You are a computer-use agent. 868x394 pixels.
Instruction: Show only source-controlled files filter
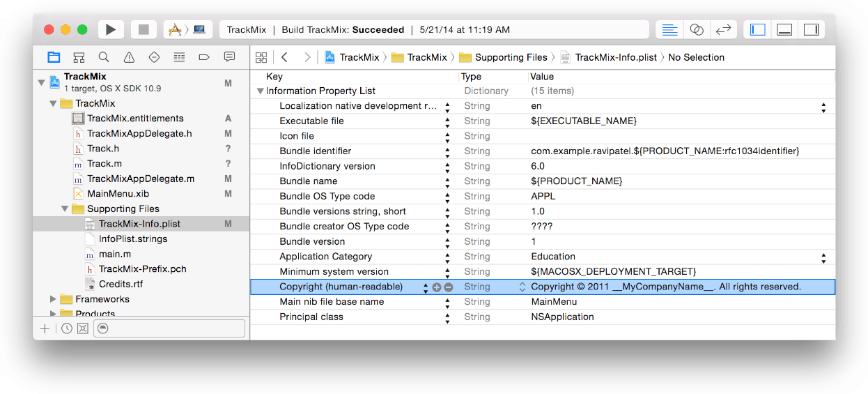pyautogui.click(x=83, y=328)
